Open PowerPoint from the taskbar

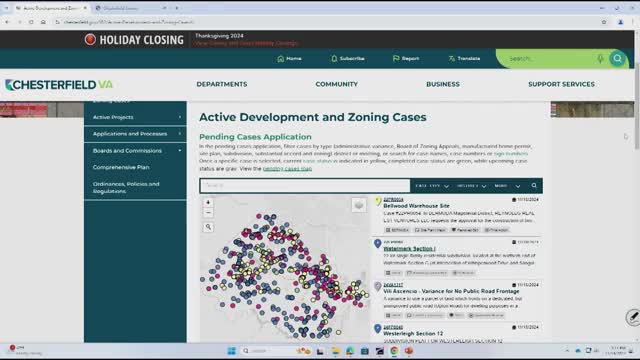(409, 351)
